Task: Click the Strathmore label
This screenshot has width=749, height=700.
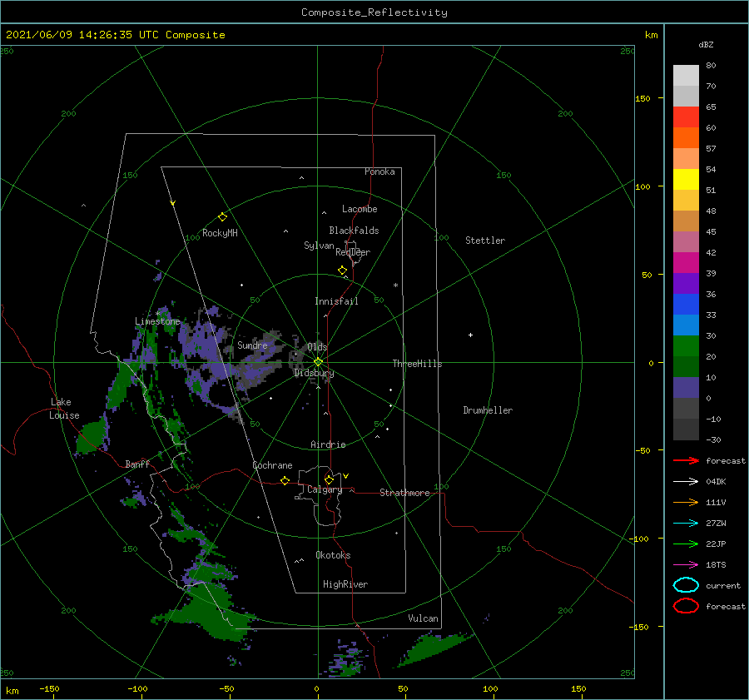Action: coord(404,493)
